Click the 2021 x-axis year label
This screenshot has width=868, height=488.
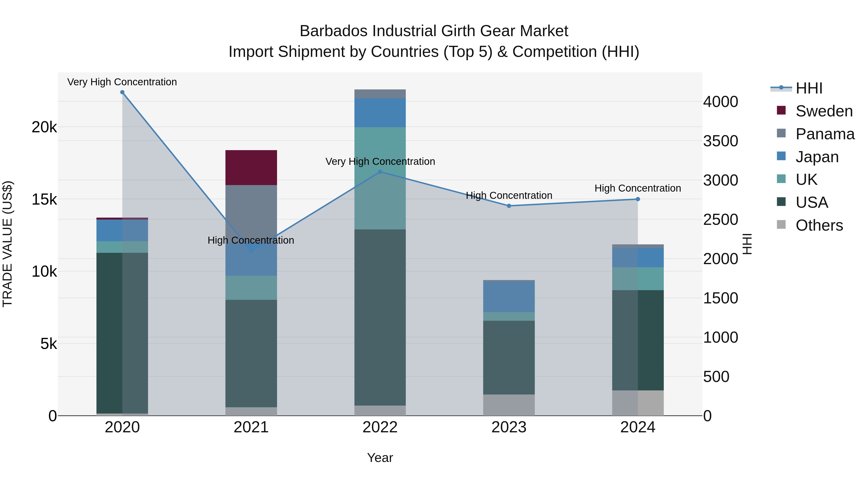tap(251, 427)
